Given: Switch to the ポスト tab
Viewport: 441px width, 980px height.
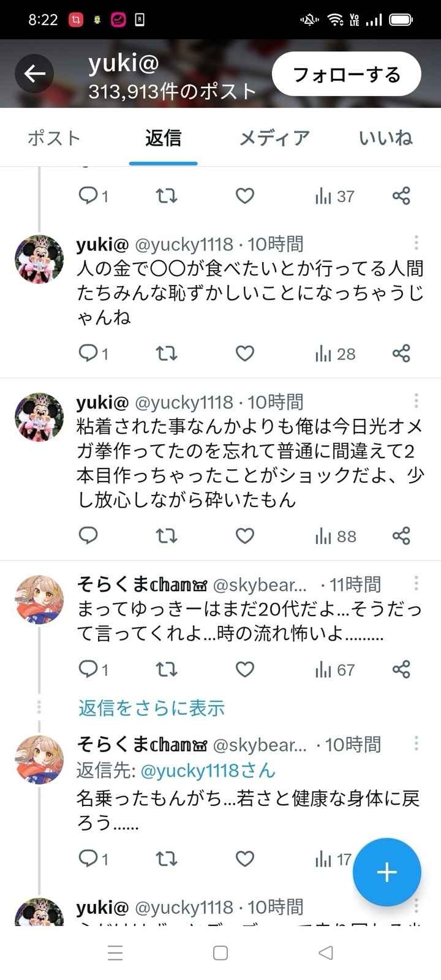Looking at the screenshot, I should click(x=54, y=138).
